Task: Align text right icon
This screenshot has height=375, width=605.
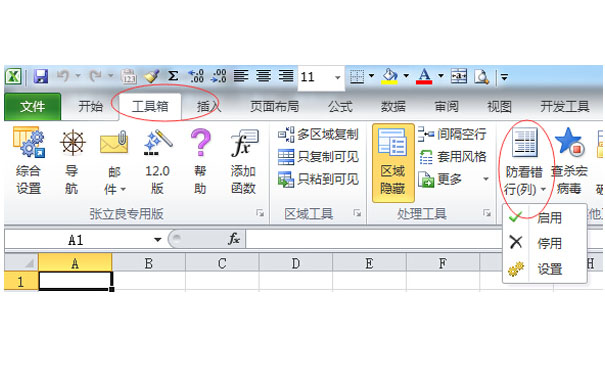Action: (286, 76)
